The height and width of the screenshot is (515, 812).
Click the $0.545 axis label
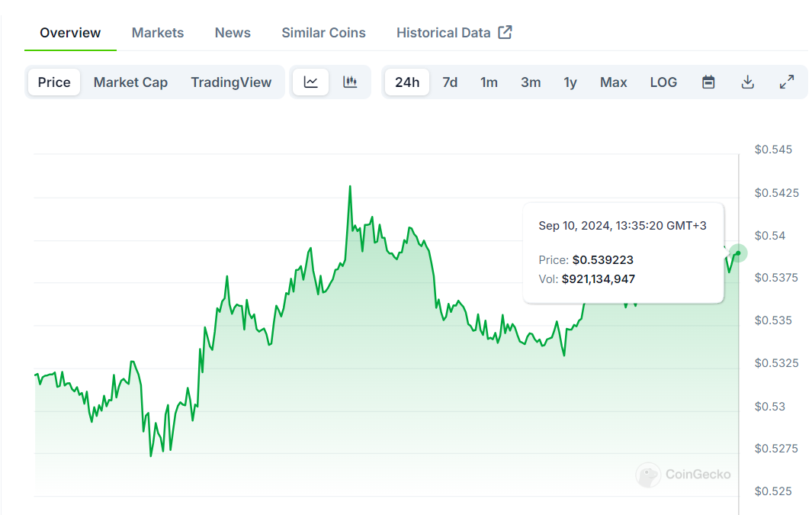(x=773, y=150)
